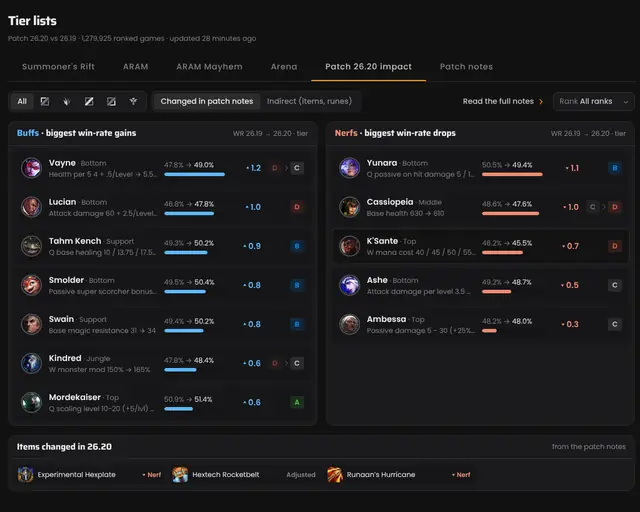
Task: Open the Rank All ranks dropdown
Action: 593,101
